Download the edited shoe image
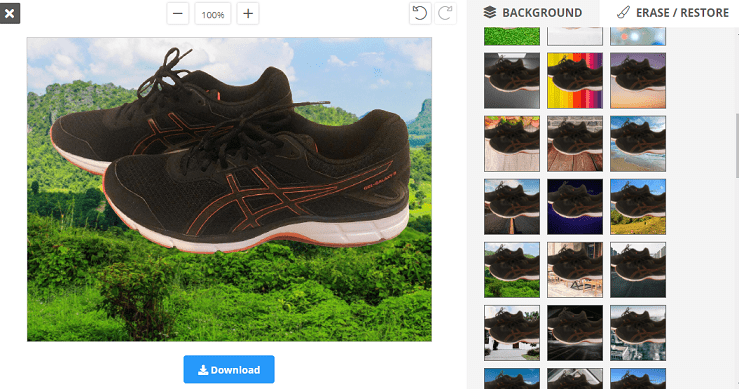Viewport: 739px width, 389px height. (229, 369)
